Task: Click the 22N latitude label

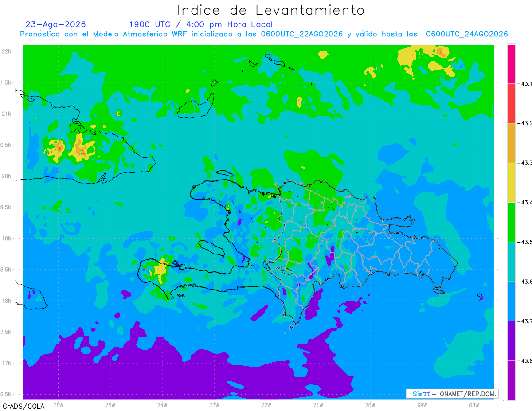Action: [x=8, y=51]
